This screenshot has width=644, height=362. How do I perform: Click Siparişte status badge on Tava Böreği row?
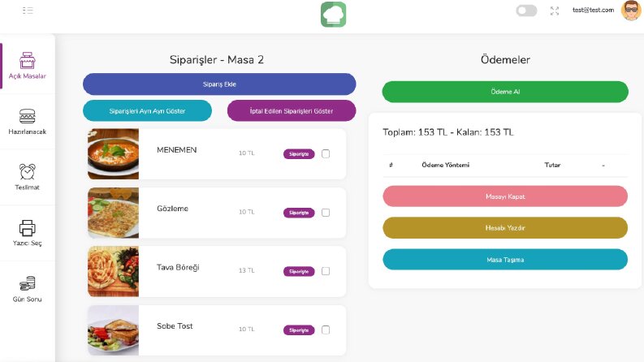pos(299,271)
